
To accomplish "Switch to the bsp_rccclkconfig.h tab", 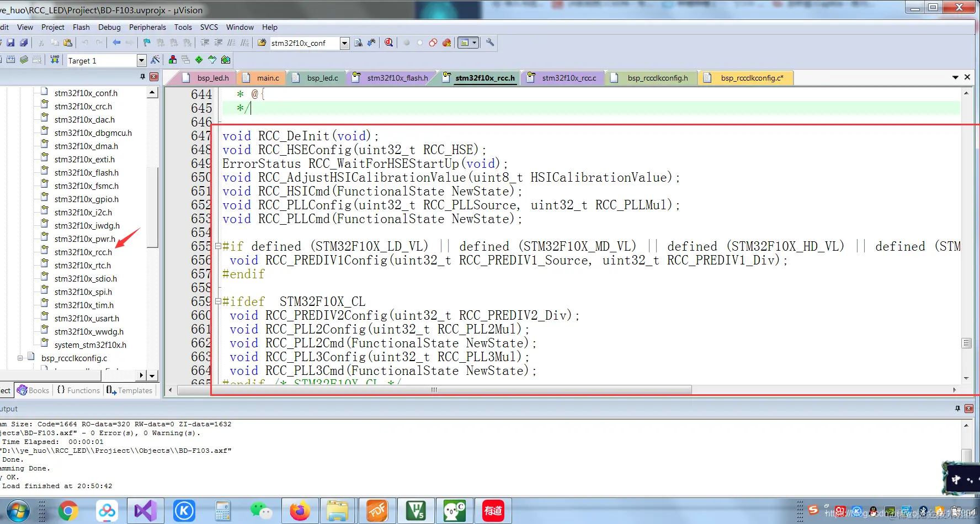I will (652, 78).
